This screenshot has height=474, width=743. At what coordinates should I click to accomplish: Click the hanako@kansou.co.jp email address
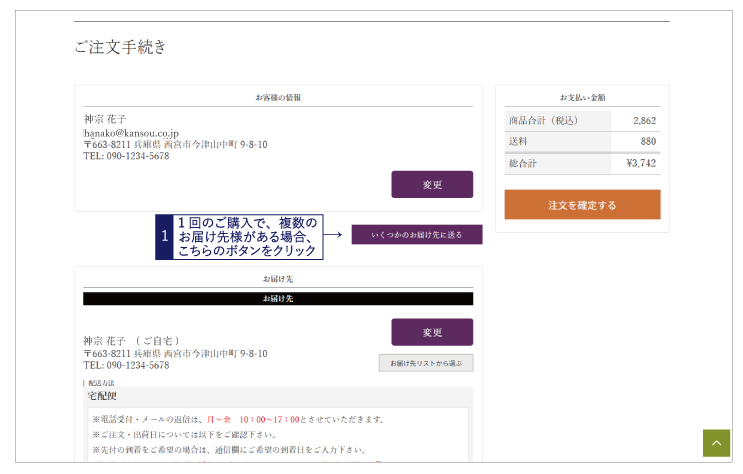click(x=131, y=132)
